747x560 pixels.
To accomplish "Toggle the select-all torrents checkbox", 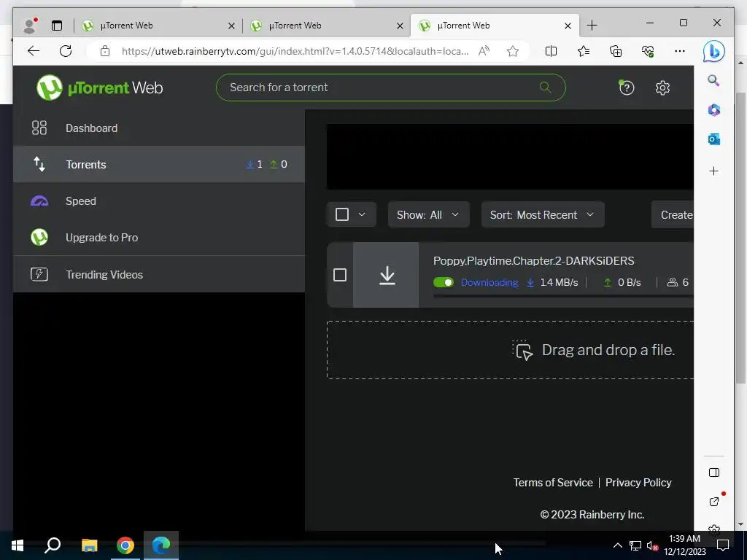I will [x=342, y=214].
